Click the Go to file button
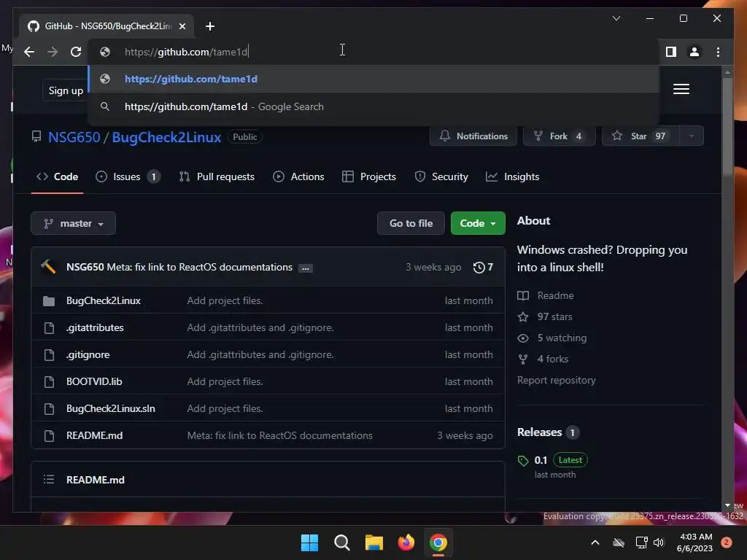Viewport: 747px width, 560px height. (x=411, y=223)
